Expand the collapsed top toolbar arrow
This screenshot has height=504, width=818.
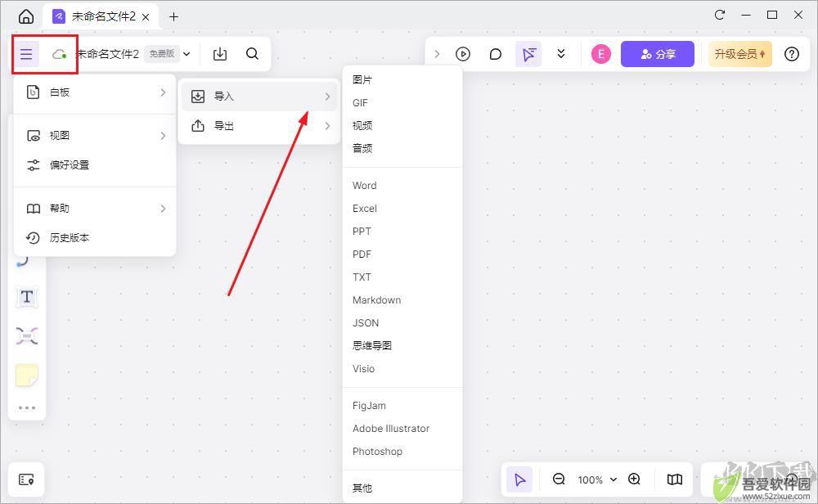point(437,54)
